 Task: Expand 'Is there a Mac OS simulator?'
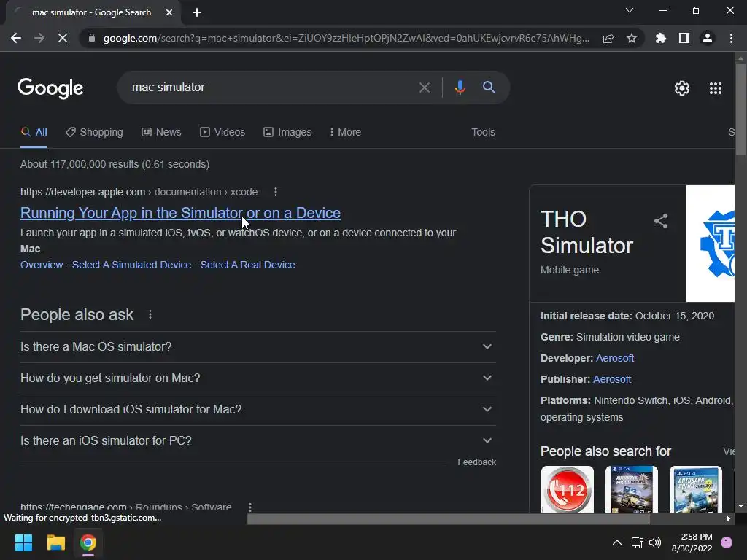click(258, 346)
